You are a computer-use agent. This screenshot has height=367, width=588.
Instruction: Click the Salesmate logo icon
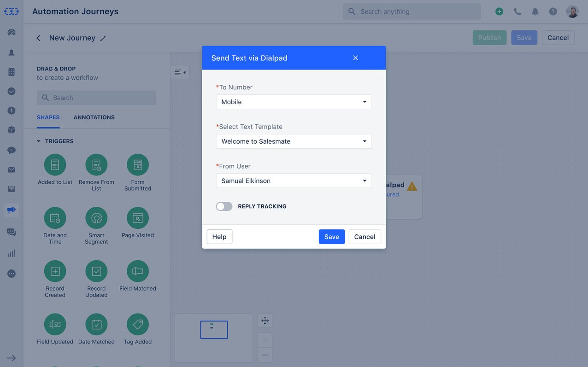coord(12,12)
